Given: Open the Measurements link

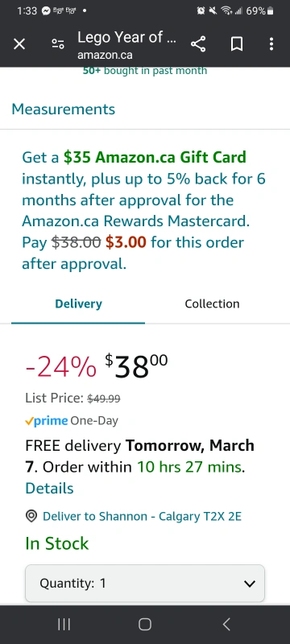Looking at the screenshot, I should point(64,109).
